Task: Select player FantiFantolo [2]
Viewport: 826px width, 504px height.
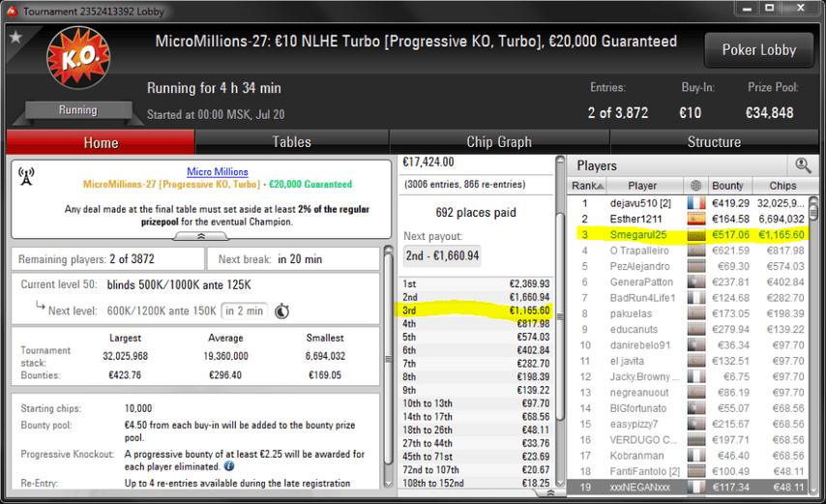Action: (x=688, y=471)
